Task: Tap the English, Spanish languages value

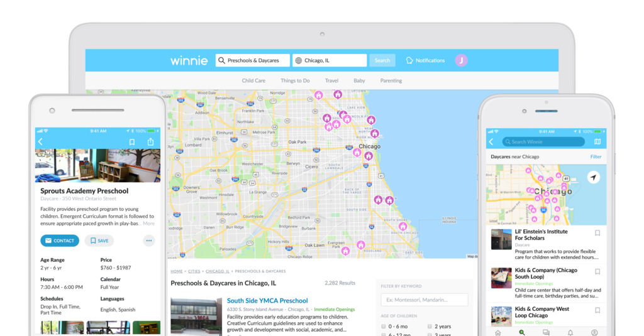Action: point(118,310)
